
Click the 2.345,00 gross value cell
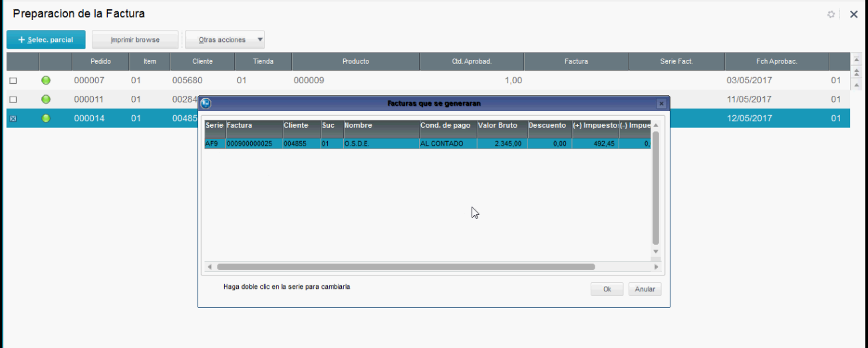click(502, 143)
